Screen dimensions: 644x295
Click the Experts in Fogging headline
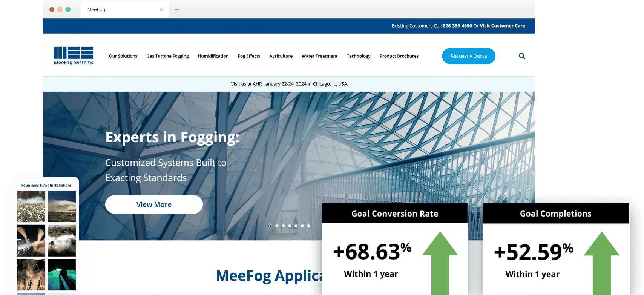(x=172, y=137)
